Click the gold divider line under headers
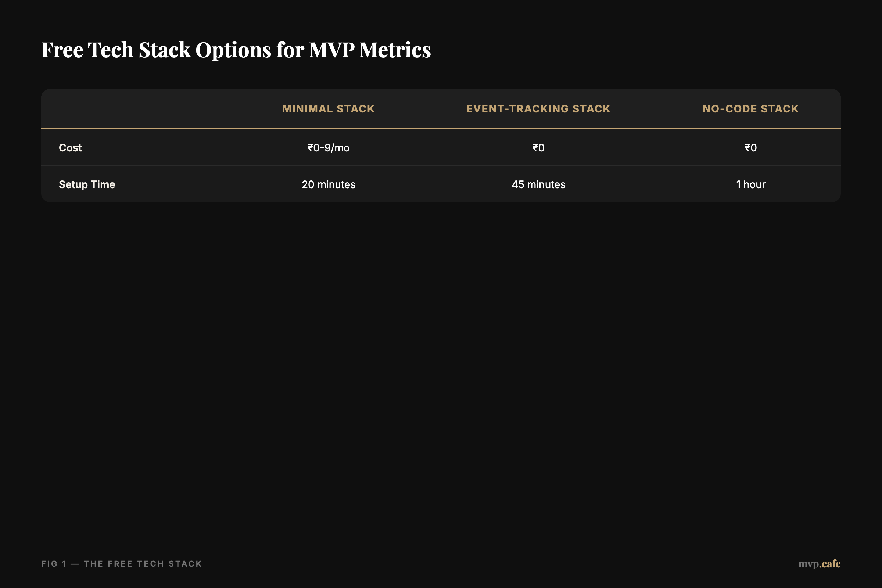 pos(441,129)
